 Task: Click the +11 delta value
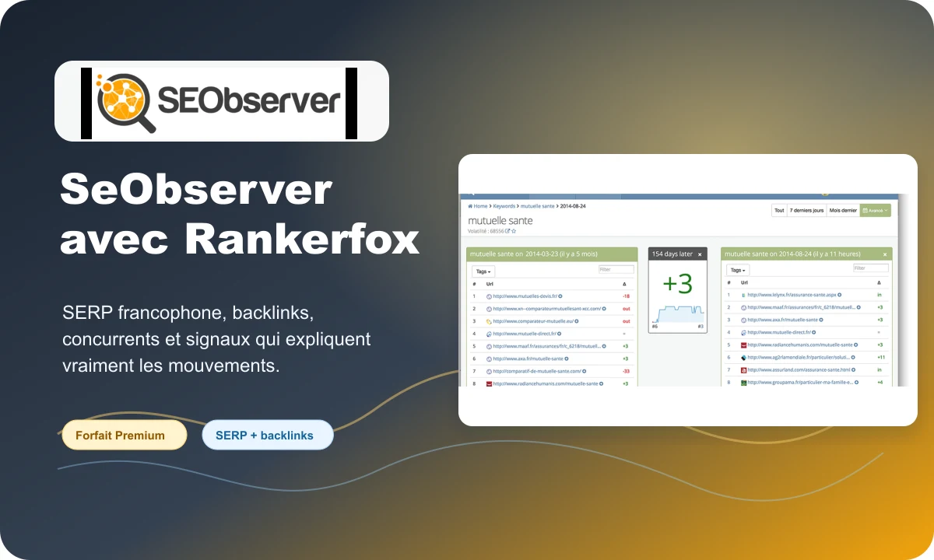881,358
